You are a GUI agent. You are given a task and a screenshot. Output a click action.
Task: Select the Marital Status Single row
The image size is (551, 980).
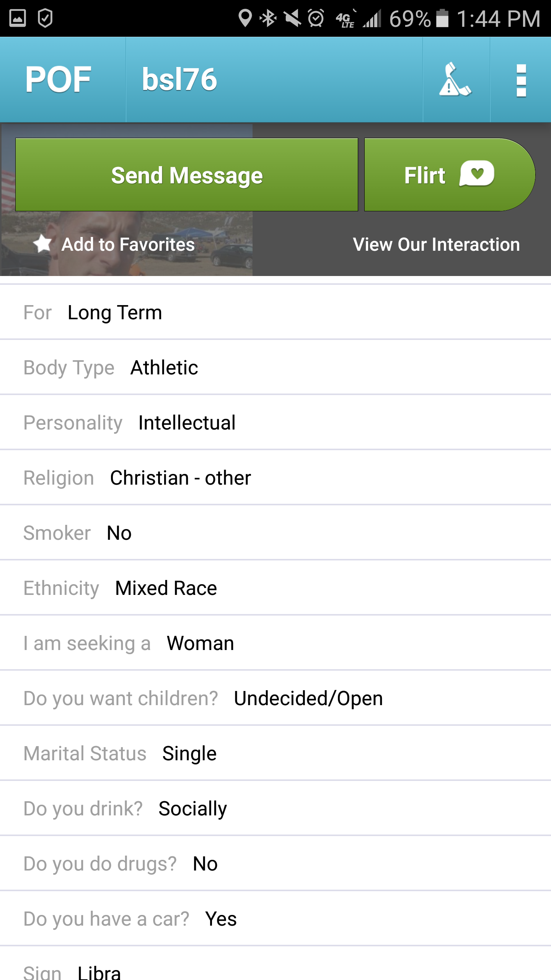[275, 753]
